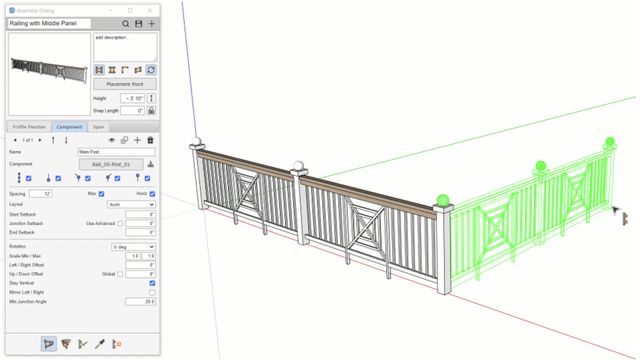The image size is (640, 360).
Task: Click the assembly name field
Action: point(49,24)
